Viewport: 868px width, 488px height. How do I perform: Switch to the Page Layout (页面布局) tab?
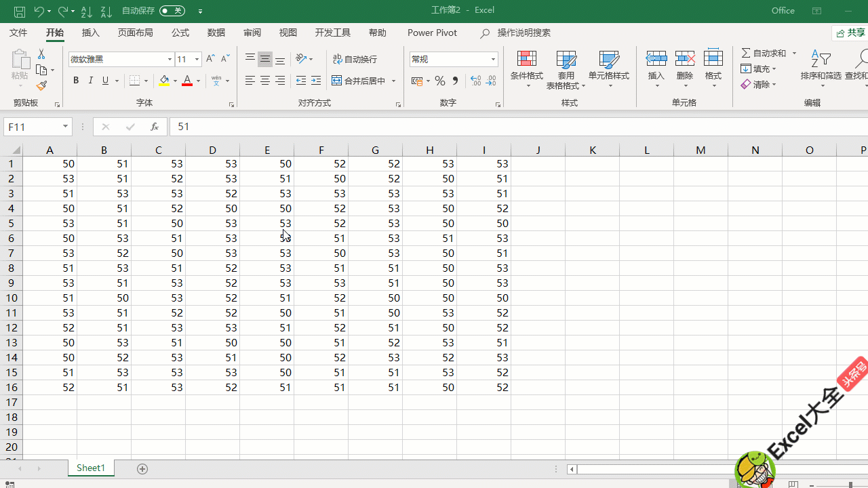coord(136,33)
